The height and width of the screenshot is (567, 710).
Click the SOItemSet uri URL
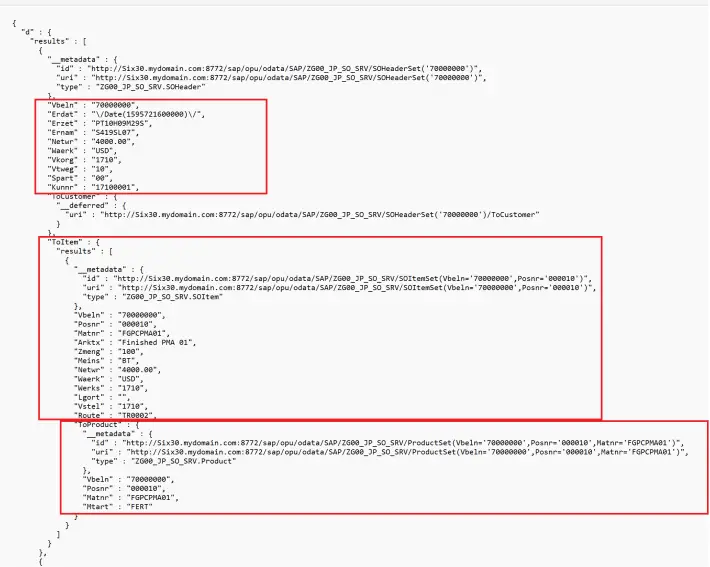point(353,287)
